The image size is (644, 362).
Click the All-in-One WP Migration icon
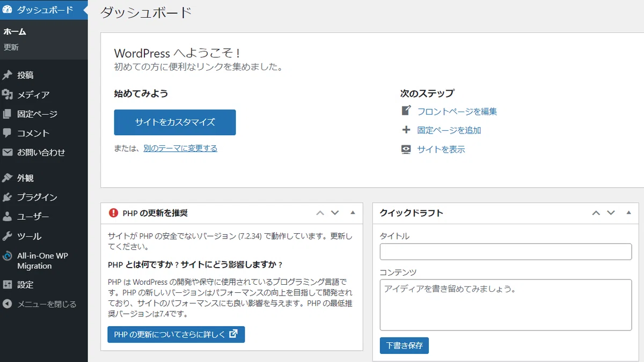[x=8, y=256]
